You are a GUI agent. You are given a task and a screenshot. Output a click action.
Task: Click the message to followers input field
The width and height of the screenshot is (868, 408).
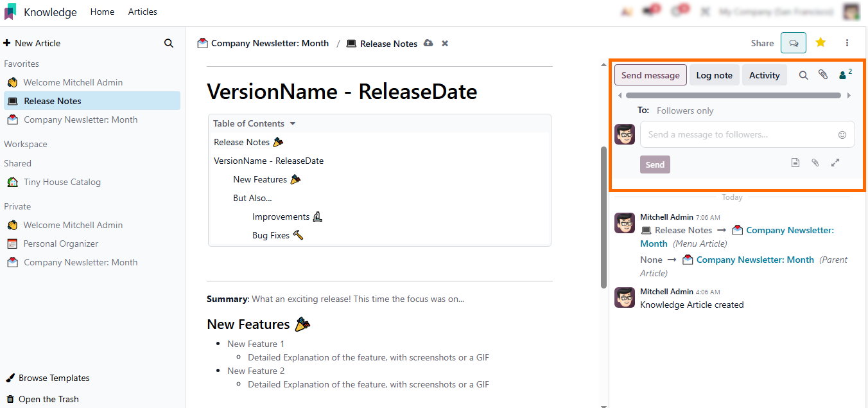(x=738, y=135)
